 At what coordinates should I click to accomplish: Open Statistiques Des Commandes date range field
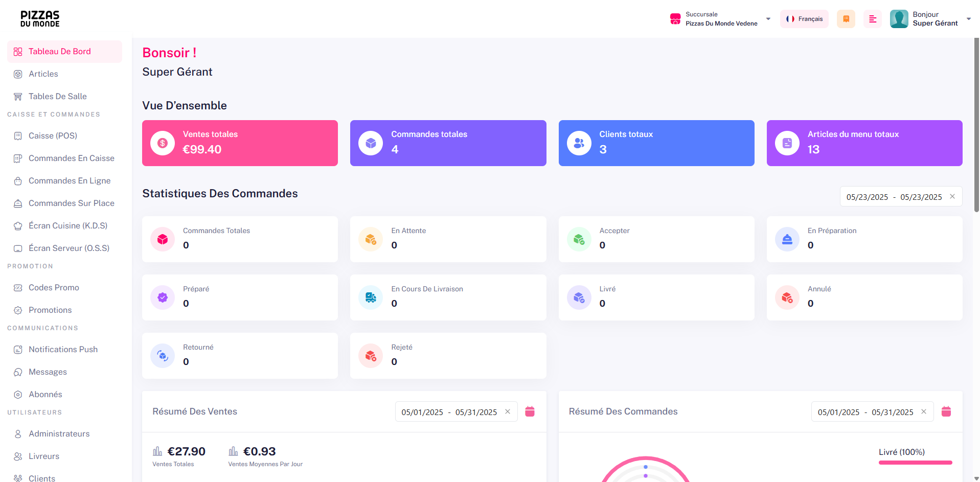tap(901, 197)
